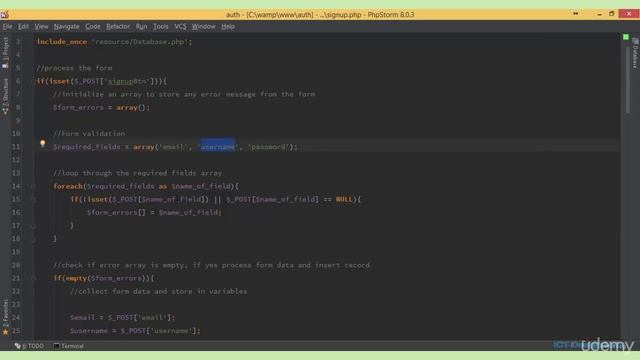Collapse the if(isset) block on line 6
Screen dimensions: 640x360
click(x=33, y=81)
